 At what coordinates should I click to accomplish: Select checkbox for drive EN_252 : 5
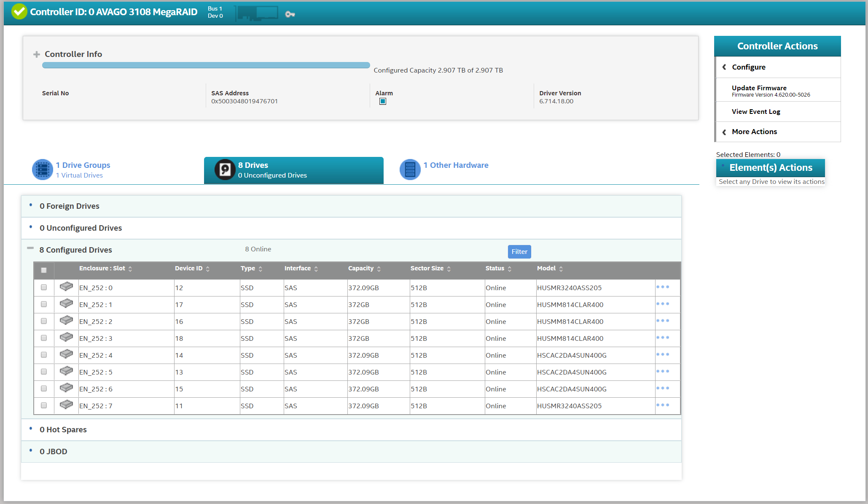click(44, 372)
